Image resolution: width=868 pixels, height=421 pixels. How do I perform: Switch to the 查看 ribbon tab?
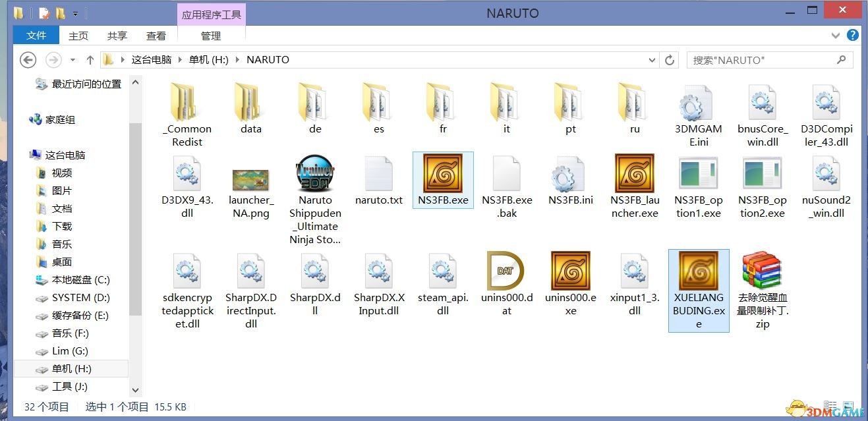coord(156,36)
